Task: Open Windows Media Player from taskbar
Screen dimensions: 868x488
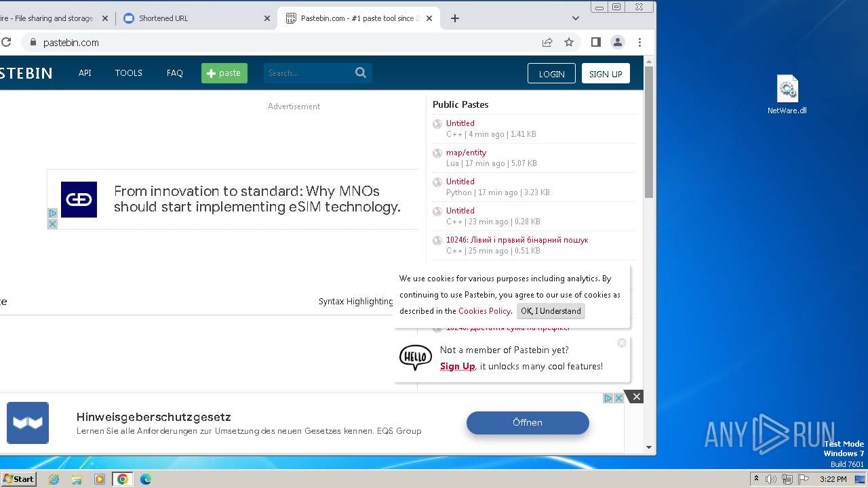Action: tap(100, 479)
